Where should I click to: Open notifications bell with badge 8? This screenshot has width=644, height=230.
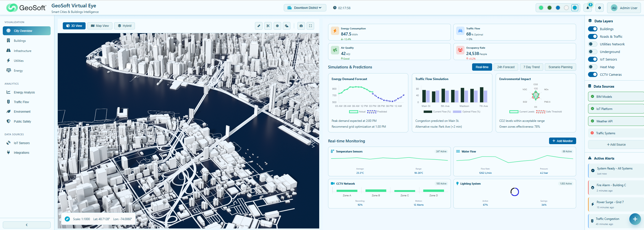pos(588,8)
